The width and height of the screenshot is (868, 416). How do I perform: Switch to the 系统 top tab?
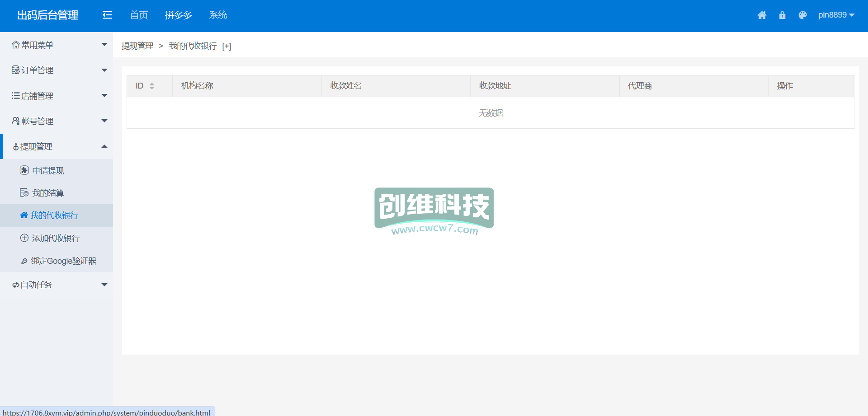pyautogui.click(x=218, y=15)
